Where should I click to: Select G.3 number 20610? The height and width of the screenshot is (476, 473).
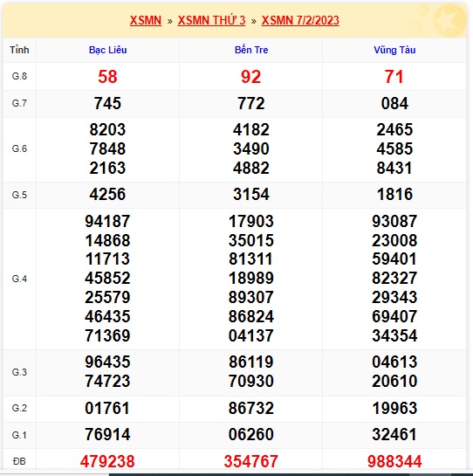[x=394, y=381]
